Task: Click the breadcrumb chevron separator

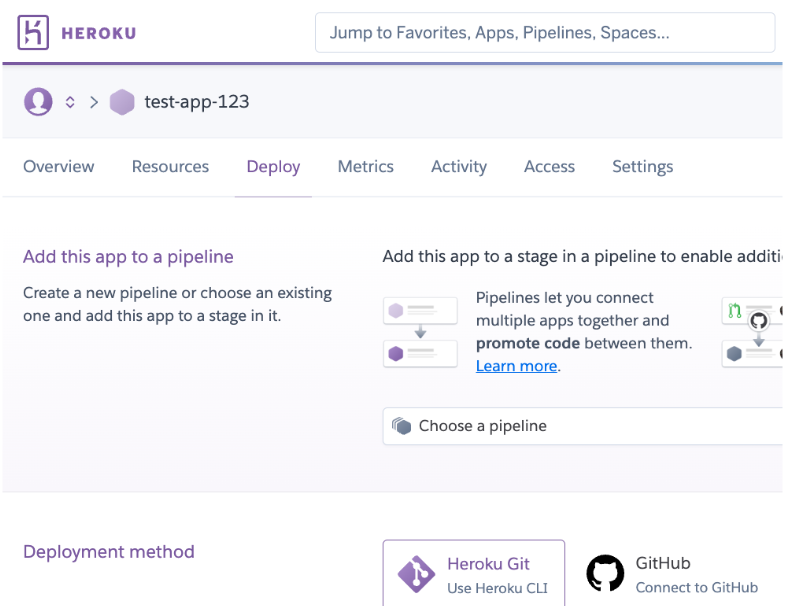Action: [x=94, y=102]
